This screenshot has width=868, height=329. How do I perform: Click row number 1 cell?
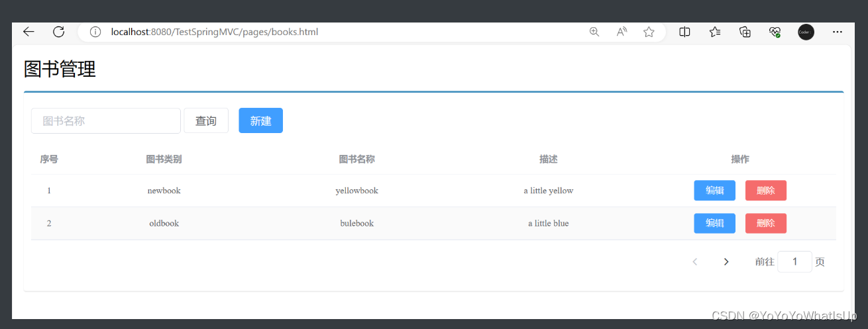[x=49, y=191]
